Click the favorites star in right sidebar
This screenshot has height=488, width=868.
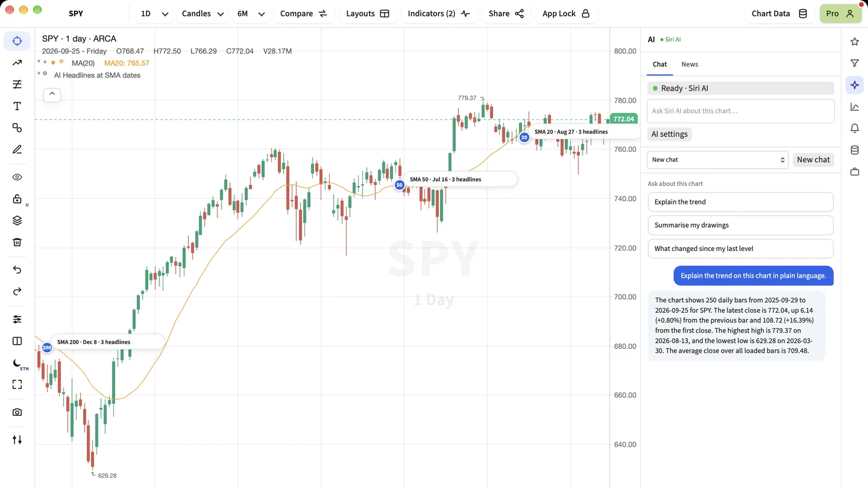coord(854,42)
